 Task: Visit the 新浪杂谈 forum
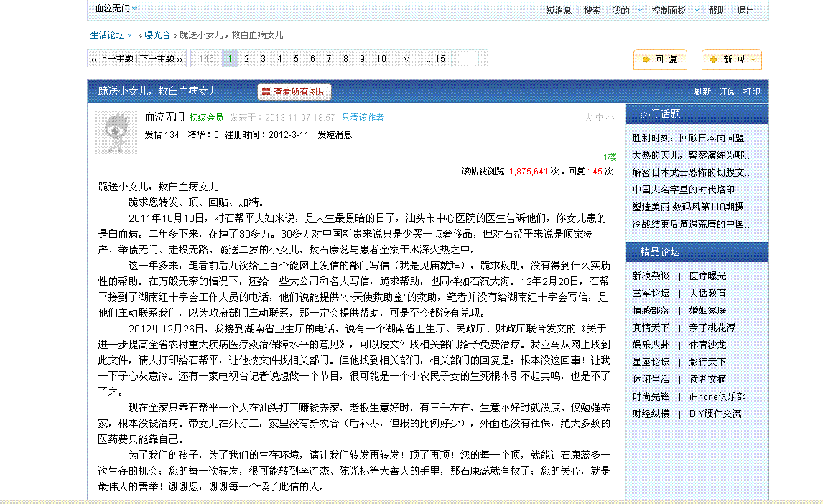(651, 276)
